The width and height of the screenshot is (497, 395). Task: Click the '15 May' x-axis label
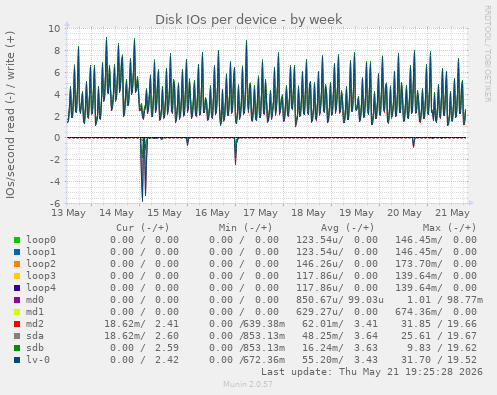click(164, 213)
